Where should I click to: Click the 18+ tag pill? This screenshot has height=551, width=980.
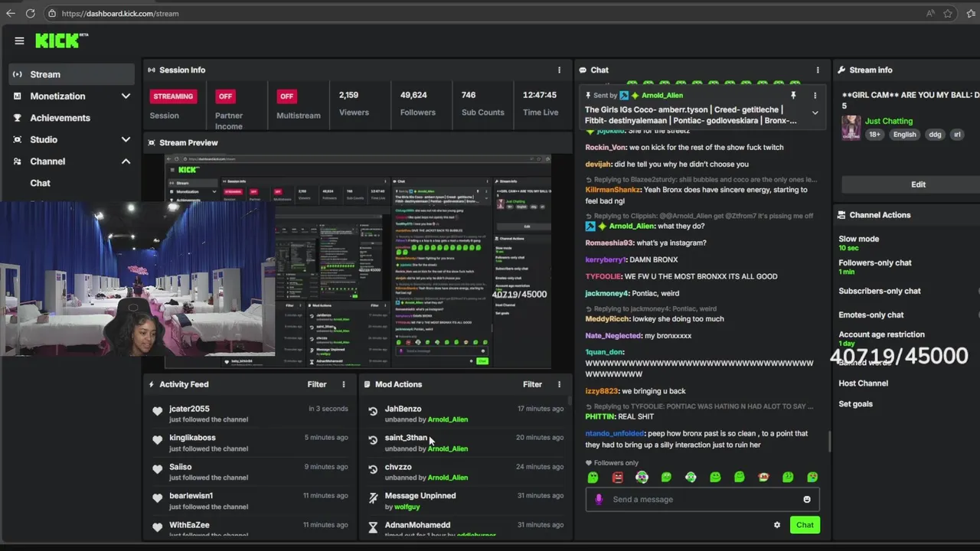pos(874,135)
